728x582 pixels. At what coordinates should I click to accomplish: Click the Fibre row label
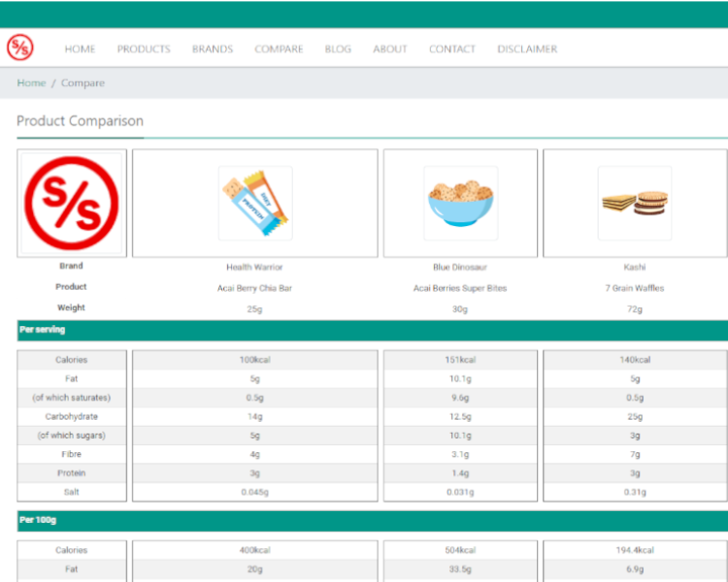point(72,454)
